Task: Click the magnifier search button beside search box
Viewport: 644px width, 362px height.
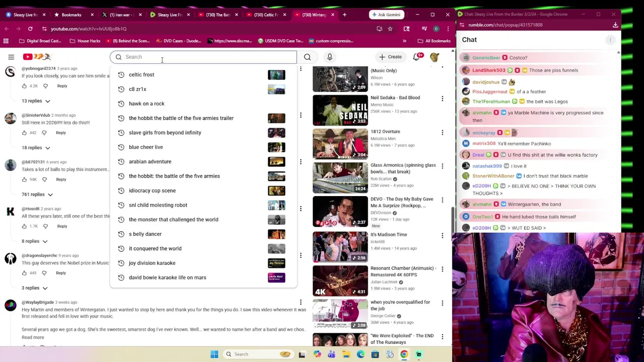Action: tap(307, 57)
